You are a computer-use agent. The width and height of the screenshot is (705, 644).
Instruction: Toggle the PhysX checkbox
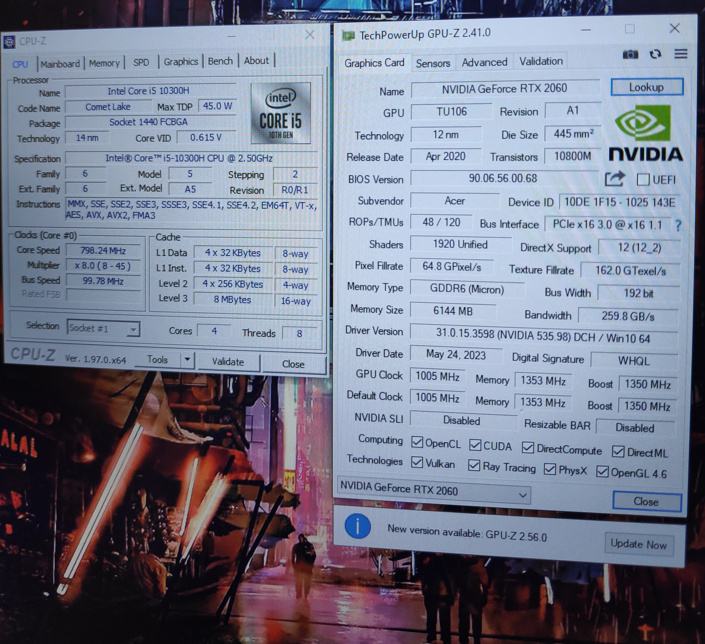pos(549,469)
